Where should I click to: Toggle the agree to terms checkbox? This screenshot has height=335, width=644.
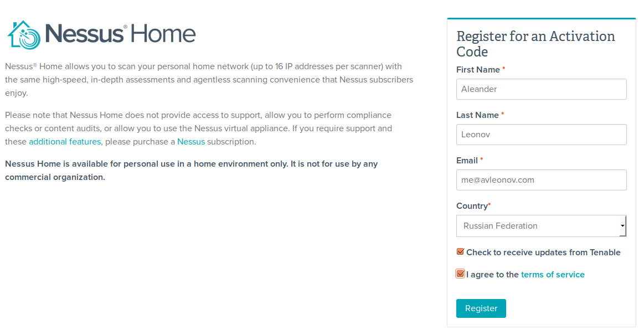pos(460,274)
